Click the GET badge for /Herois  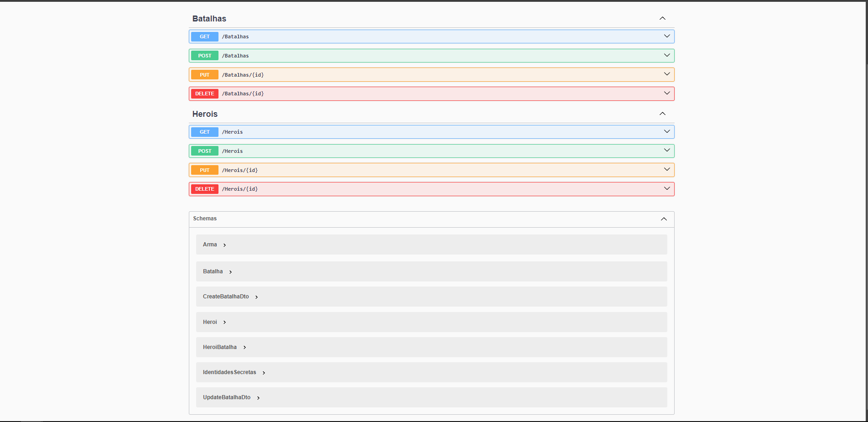tap(204, 132)
